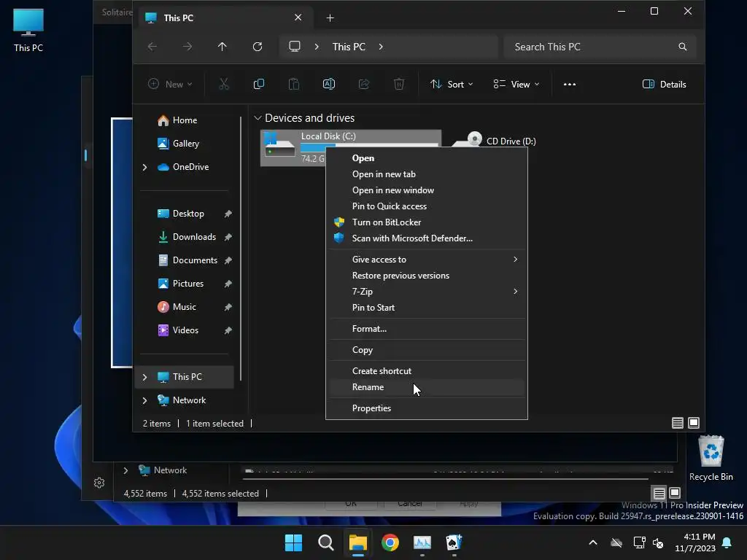Choose Open in context menu

(x=426, y=158)
